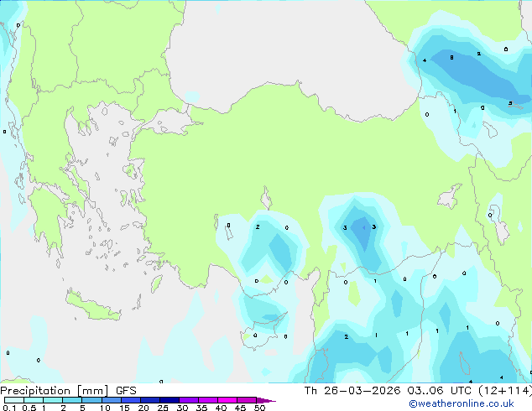Click the '0.1' legend value label

tap(9, 408)
